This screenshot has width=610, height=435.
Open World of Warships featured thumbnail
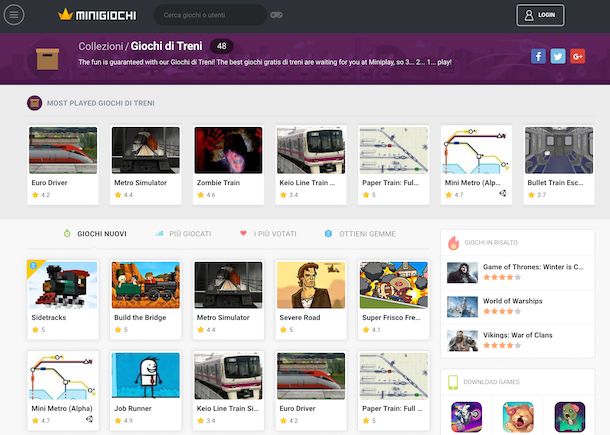pyautogui.click(x=462, y=307)
